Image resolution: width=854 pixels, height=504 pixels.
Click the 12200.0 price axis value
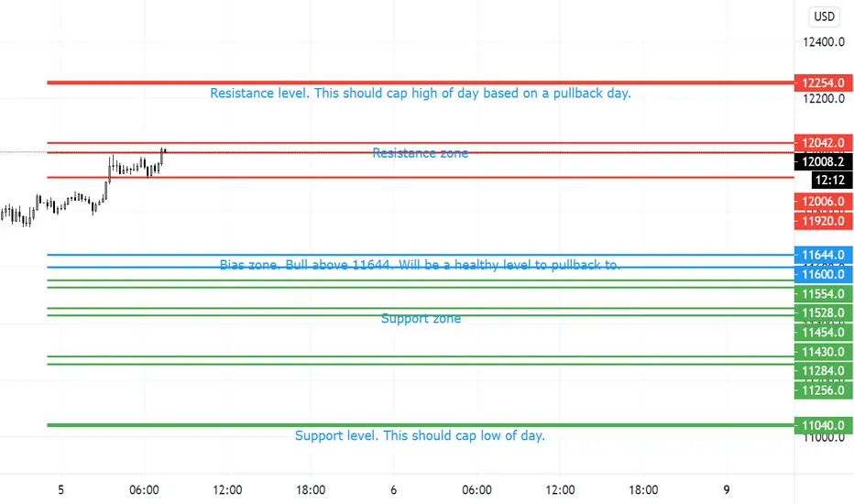tap(824, 99)
